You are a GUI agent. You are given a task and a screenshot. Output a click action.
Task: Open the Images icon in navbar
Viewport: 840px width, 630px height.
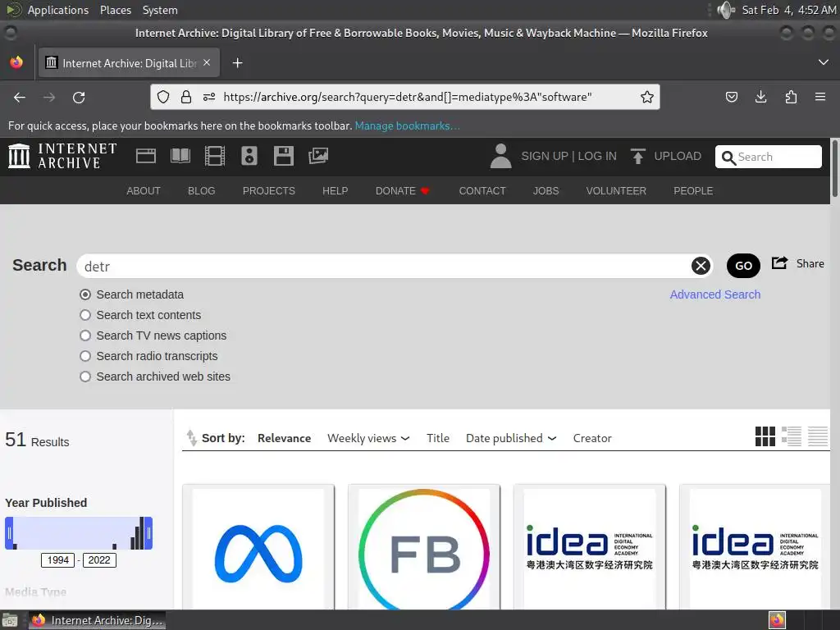click(318, 156)
